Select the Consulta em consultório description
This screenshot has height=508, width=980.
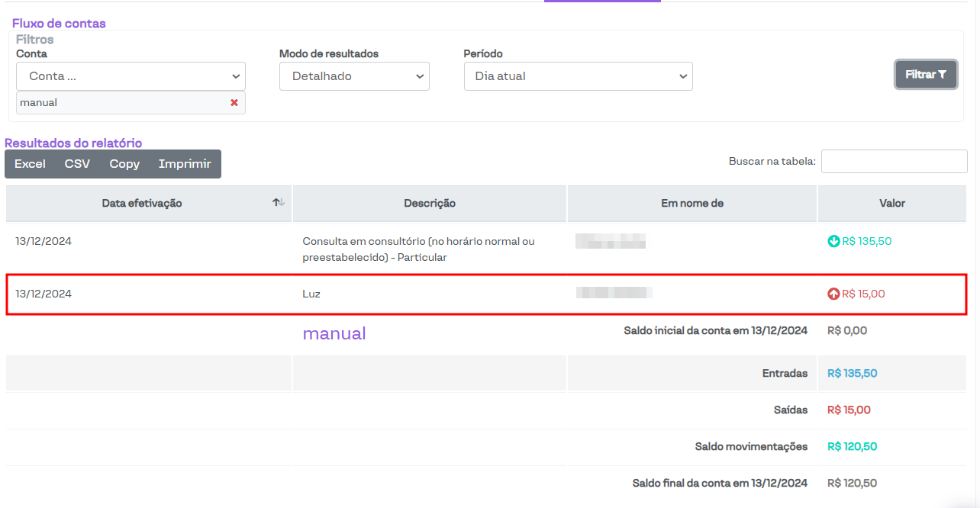click(x=418, y=249)
